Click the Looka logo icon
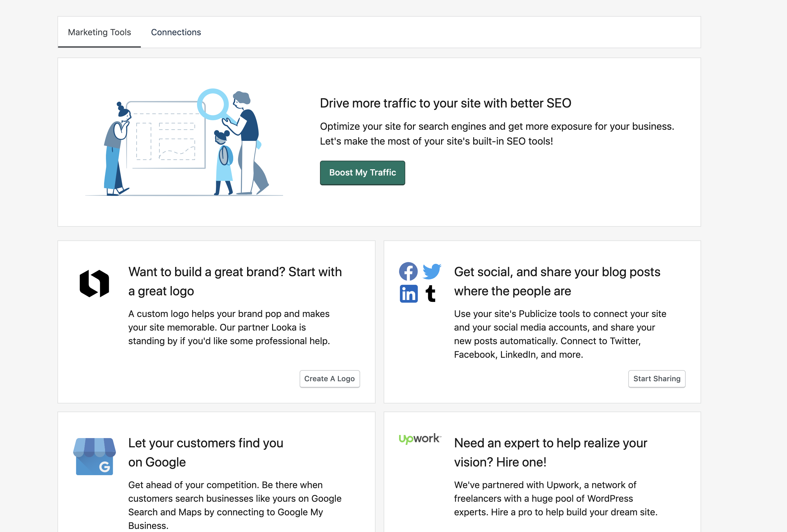 pos(94,283)
